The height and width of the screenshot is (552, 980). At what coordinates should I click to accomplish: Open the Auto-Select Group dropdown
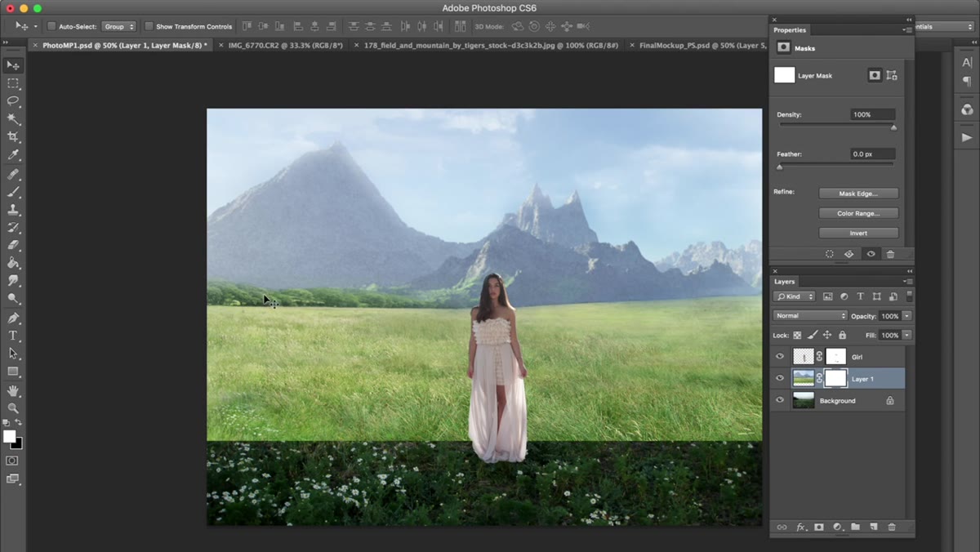(x=118, y=26)
